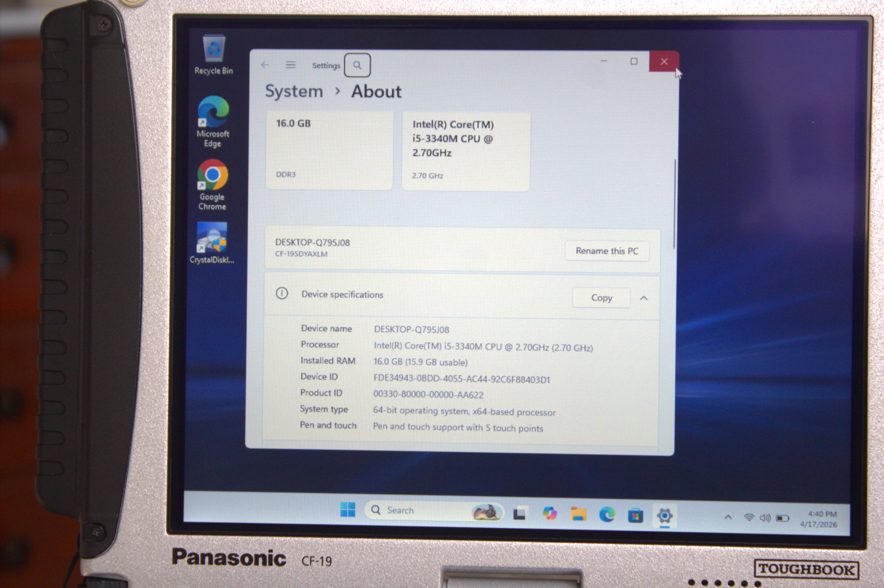
Task: Click the Device specifications info icon
Action: click(282, 293)
